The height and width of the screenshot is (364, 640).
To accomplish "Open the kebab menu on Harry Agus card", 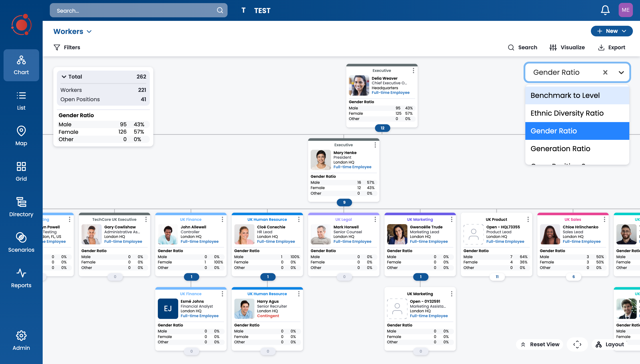I will pos(299,294).
